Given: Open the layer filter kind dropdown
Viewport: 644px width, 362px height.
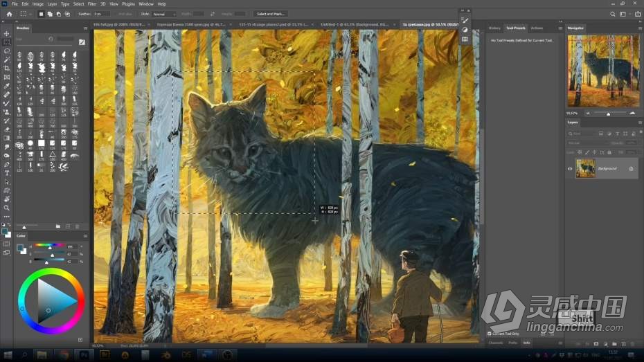Looking at the screenshot, I should click(581, 134).
